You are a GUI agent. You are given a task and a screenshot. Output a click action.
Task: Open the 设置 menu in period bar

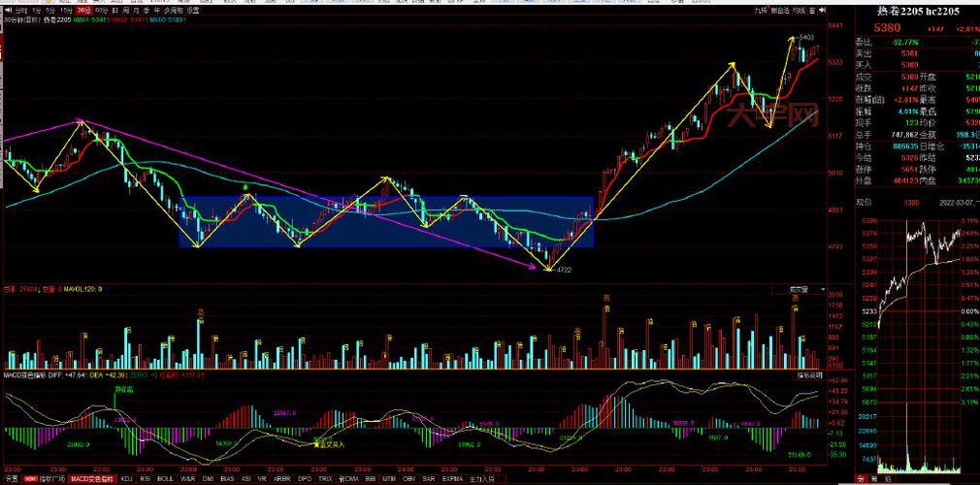pos(193,10)
